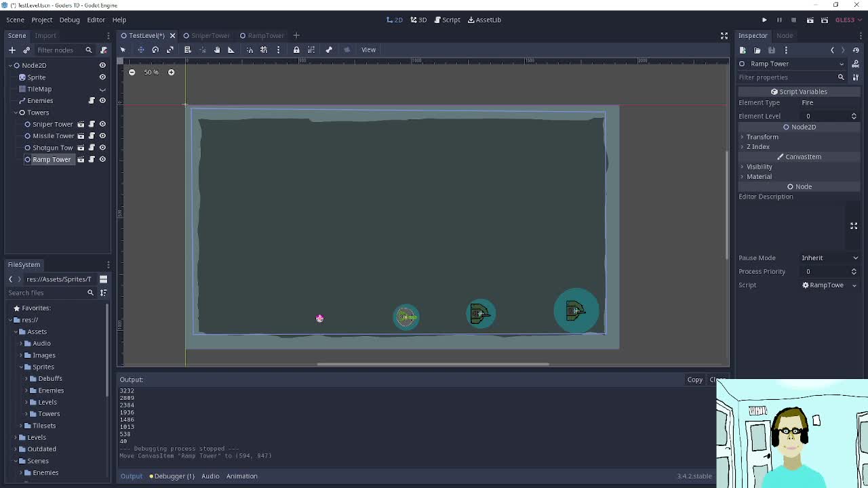Activate the Pan Mode hand tool
The height and width of the screenshot is (488, 868).
[x=217, y=49]
